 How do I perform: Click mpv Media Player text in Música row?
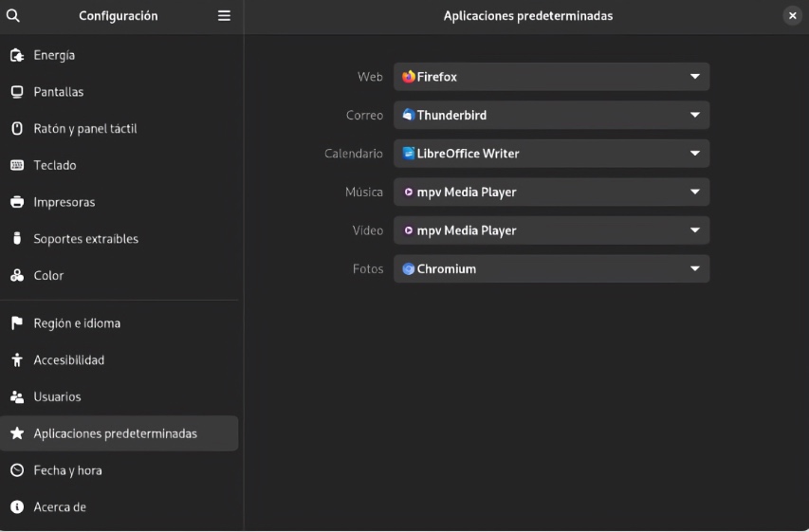[x=467, y=192]
